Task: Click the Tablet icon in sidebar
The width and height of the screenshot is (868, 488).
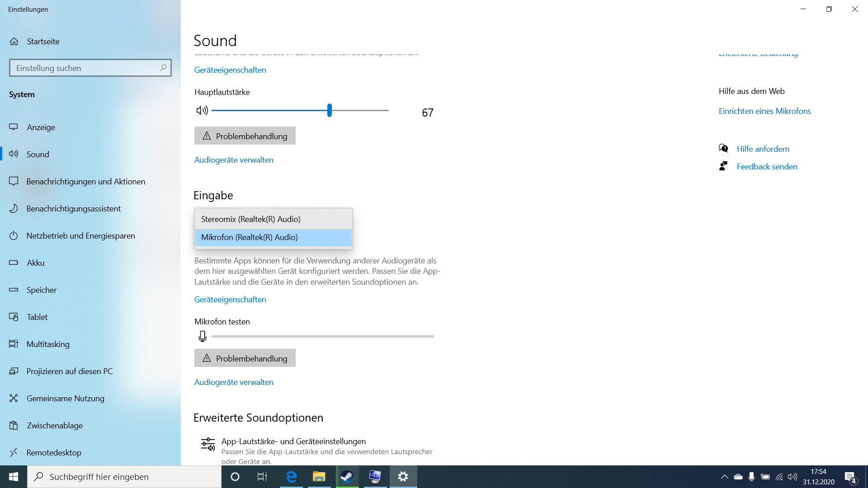Action: click(x=14, y=317)
